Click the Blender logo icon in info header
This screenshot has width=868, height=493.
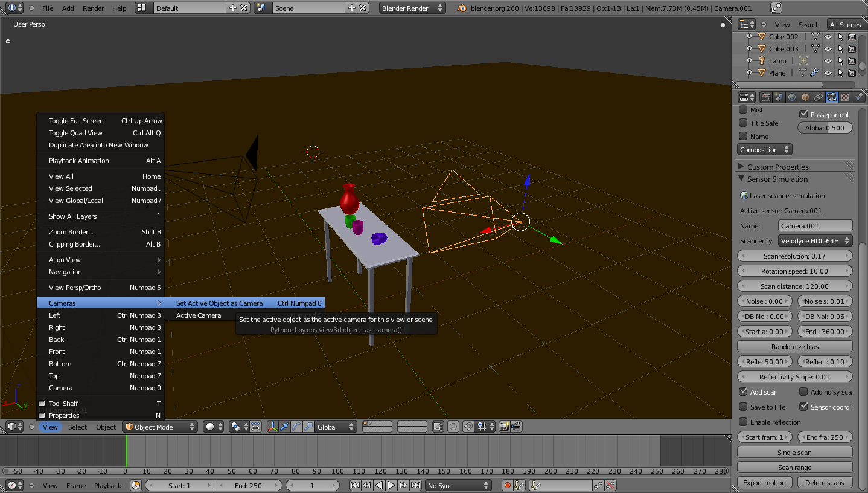click(462, 8)
